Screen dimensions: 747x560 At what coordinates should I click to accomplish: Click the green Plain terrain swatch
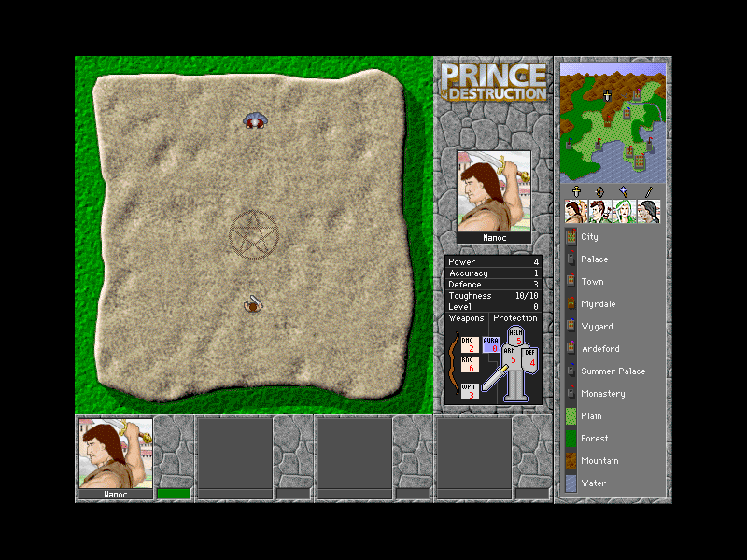[571, 415]
